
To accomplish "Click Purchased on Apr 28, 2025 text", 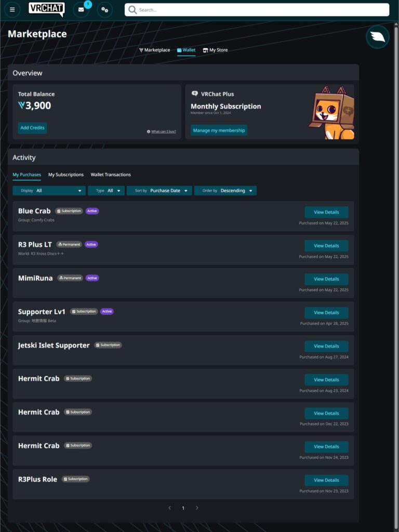I will pyautogui.click(x=324, y=323).
